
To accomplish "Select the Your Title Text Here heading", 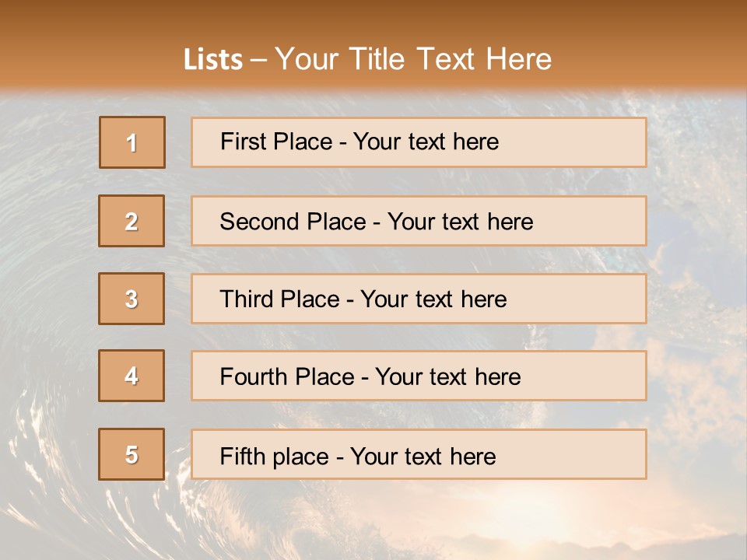I will click(413, 59).
